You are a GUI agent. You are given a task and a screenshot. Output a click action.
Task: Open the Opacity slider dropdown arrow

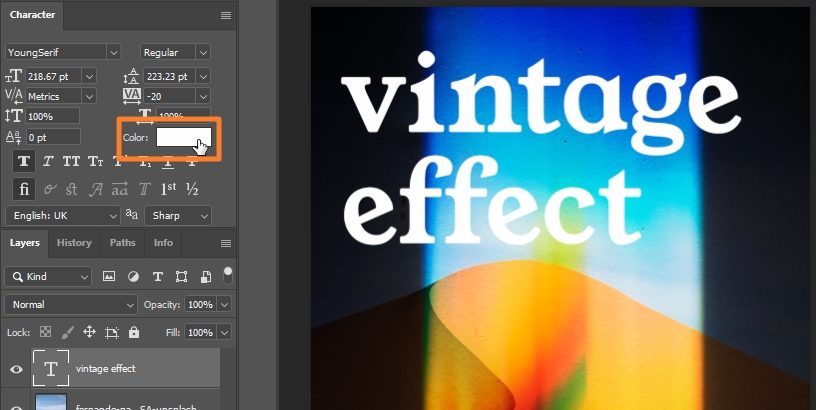225,304
